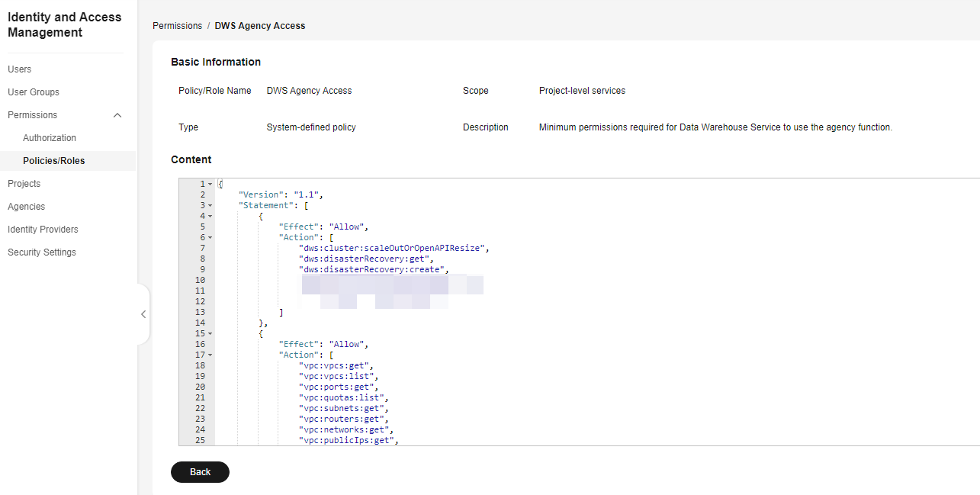
Task: Click the Back button
Action: click(x=200, y=472)
